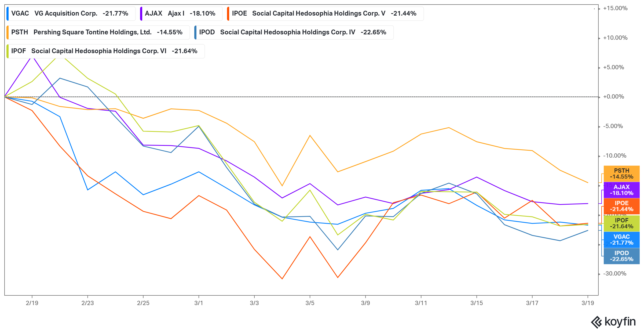Select the PSTH Pershing Square Tontine legend
Image resolution: width=644 pixels, height=333 pixels.
tap(98, 32)
